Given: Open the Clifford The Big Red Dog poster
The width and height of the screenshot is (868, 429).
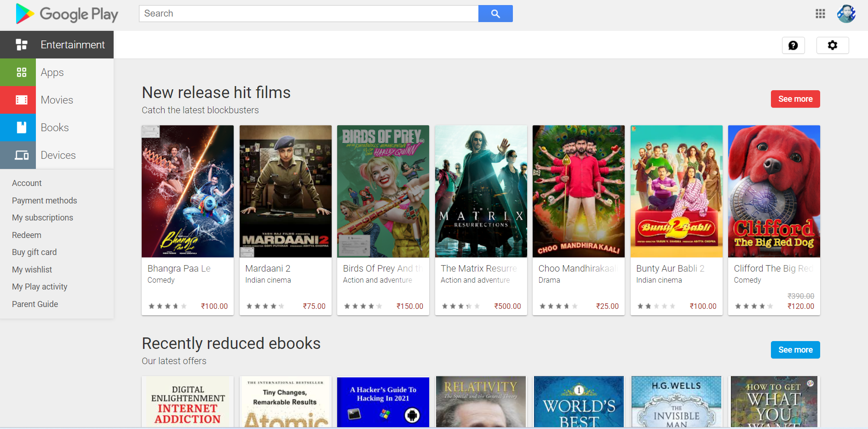Looking at the screenshot, I should pos(774,191).
